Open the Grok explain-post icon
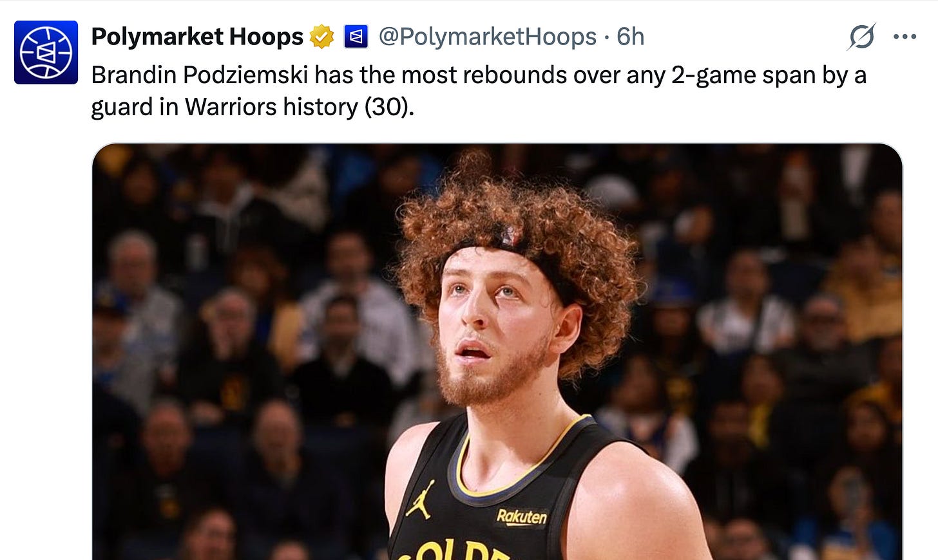The image size is (938, 560). click(x=861, y=37)
